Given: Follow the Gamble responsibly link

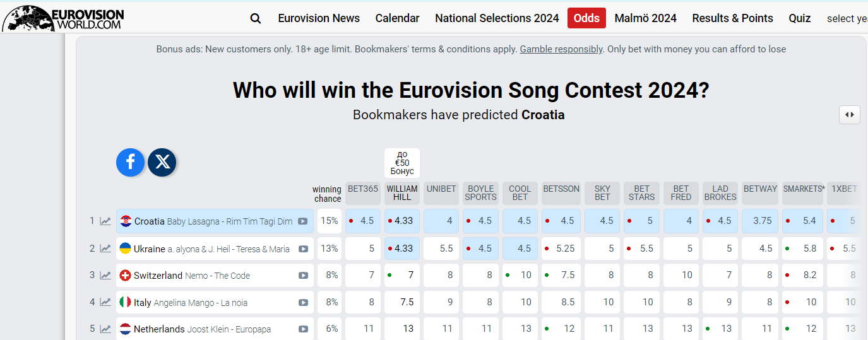Looking at the screenshot, I should pyautogui.click(x=561, y=49).
